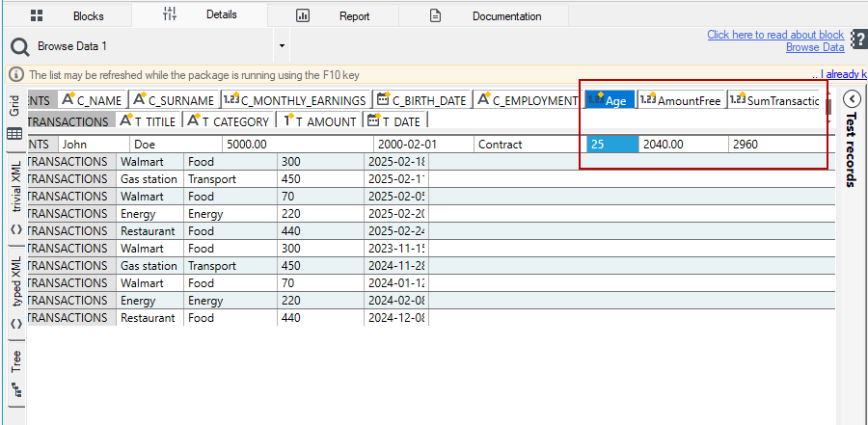Screen dimensions: 868x425
Task: Click the 'Click here to read about block' link
Action: (775, 35)
